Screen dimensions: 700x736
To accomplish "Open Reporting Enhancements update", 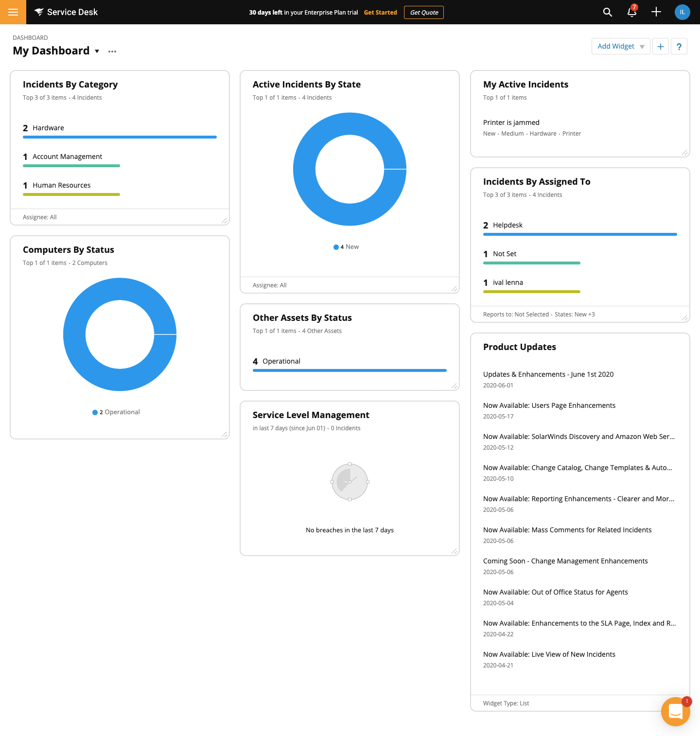I will [578, 499].
